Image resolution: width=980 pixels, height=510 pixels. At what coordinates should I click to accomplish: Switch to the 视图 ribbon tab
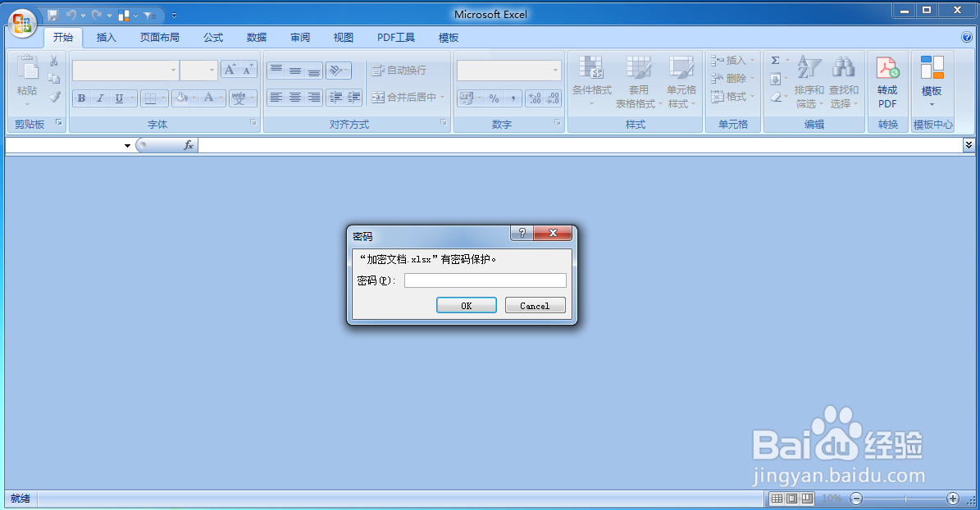[343, 38]
